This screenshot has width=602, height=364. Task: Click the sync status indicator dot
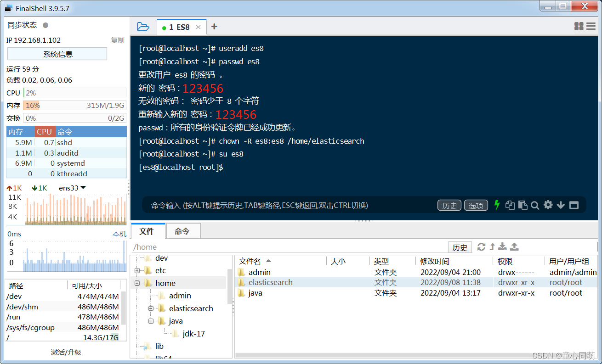pyautogui.click(x=45, y=25)
